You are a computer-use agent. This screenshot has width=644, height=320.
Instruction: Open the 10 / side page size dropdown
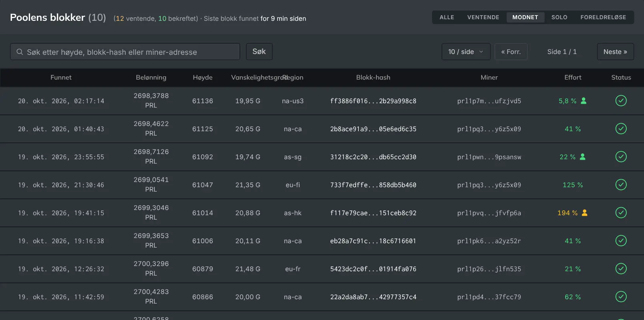466,52
